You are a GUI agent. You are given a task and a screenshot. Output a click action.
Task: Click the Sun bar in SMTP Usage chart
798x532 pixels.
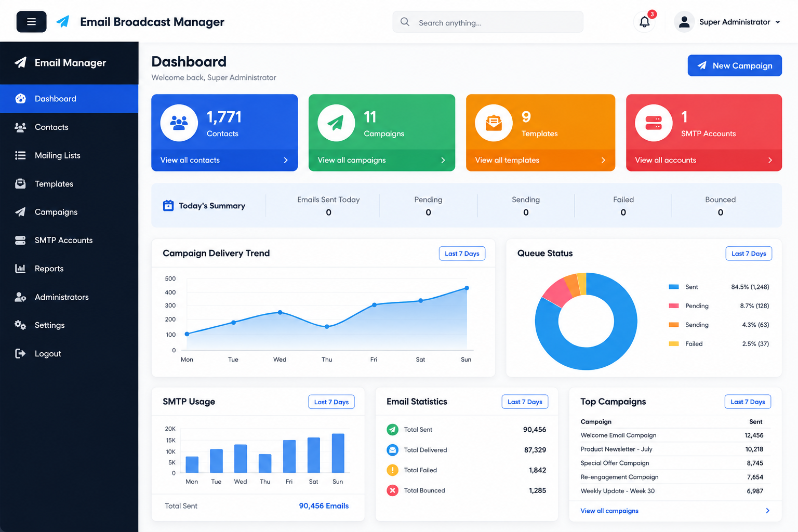[338, 453]
